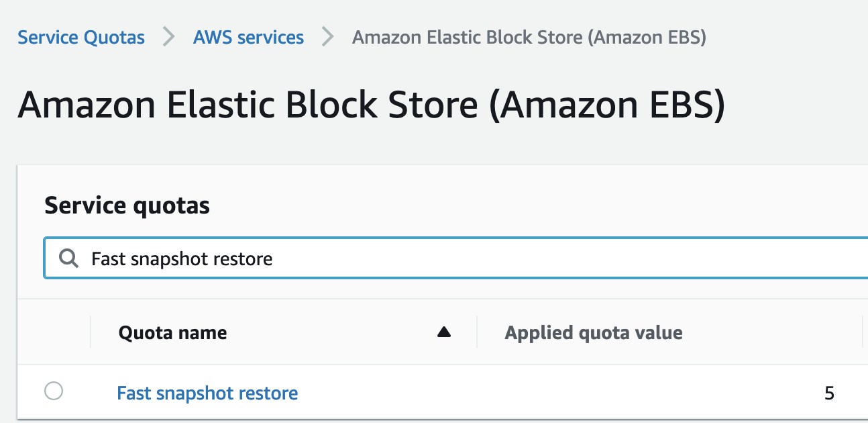Viewport: 868px width, 423px height.
Task: Click the second breadcrumb separator chevron
Action: [x=327, y=37]
